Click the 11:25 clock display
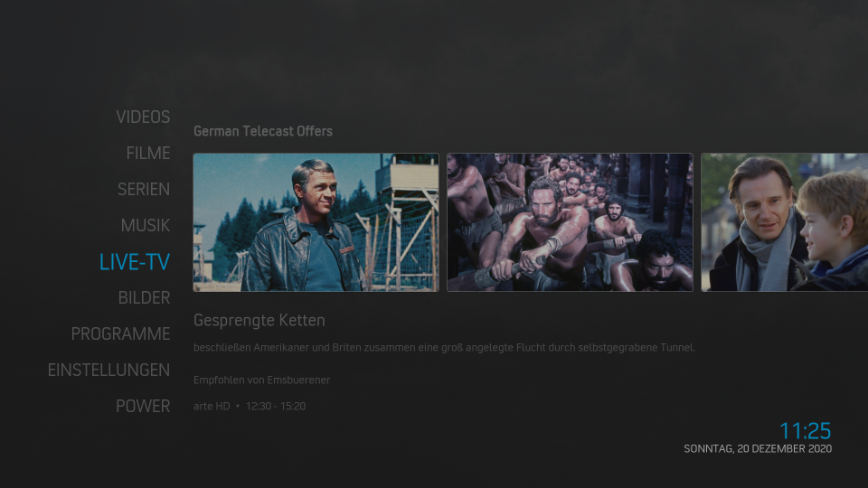Screen dimensions: 868x488 (x=806, y=431)
